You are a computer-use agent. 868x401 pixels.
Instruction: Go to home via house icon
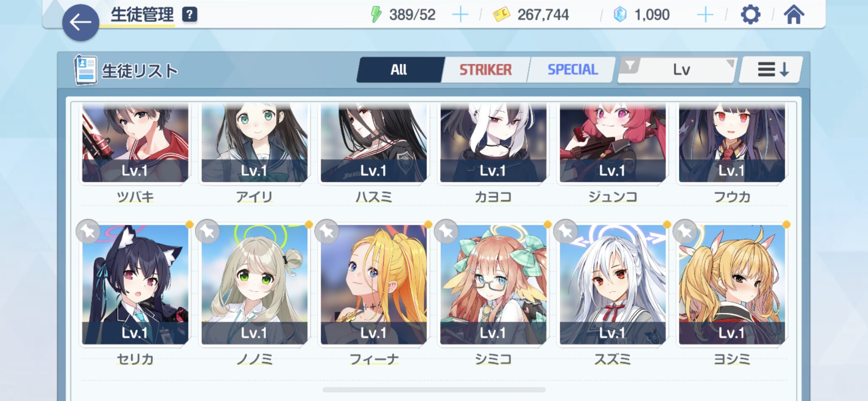tap(794, 14)
